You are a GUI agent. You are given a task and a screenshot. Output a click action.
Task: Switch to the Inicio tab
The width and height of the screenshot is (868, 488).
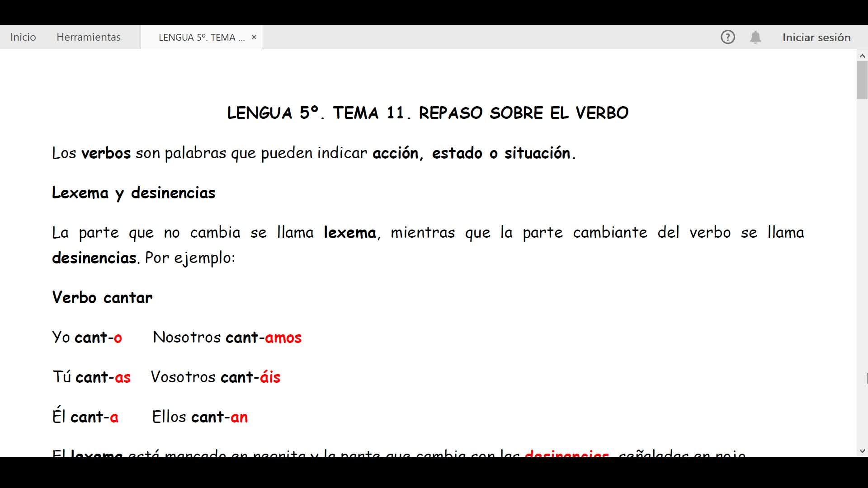click(23, 37)
